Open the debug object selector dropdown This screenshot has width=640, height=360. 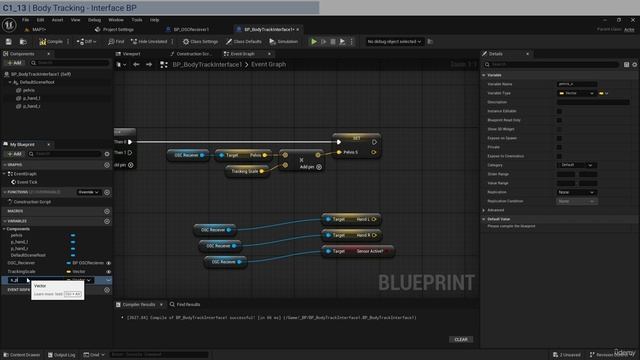pyautogui.click(x=394, y=42)
